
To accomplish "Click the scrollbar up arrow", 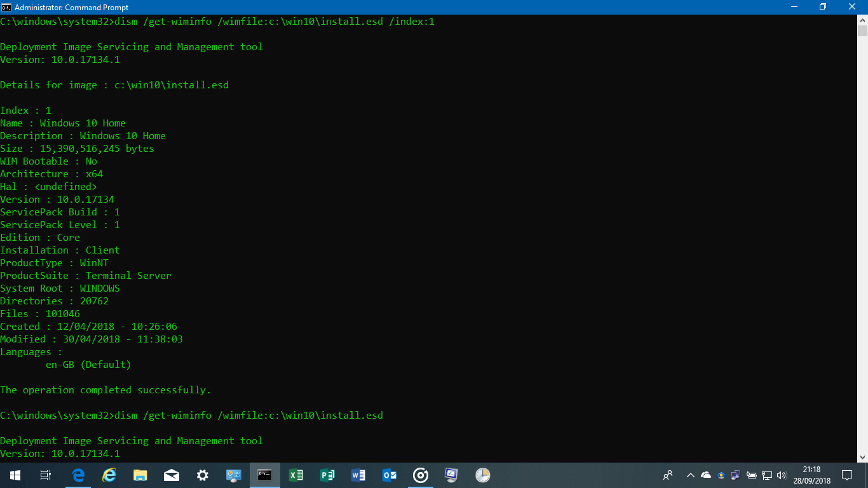I will click(x=862, y=20).
